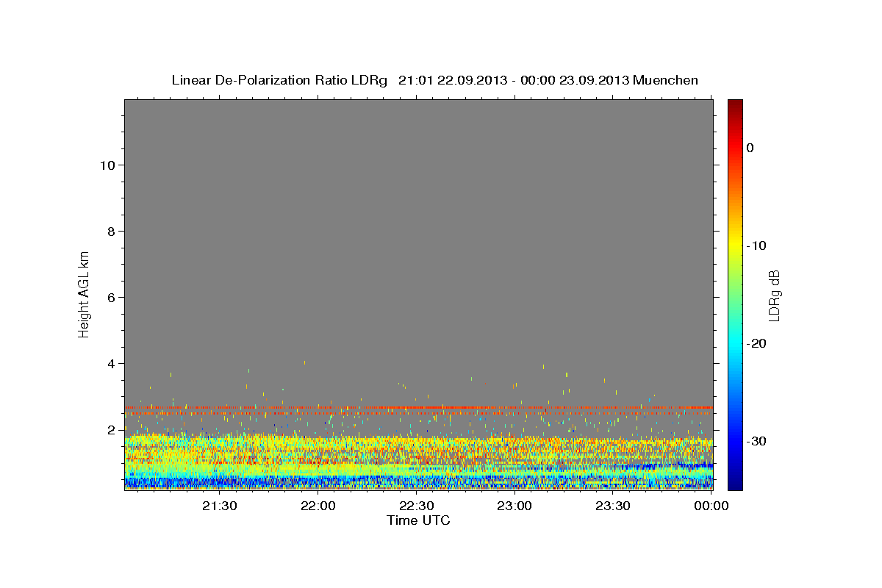The width and height of the screenshot is (882, 588).
Task: Click the colorbar value -30 label
Action: click(x=756, y=441)
